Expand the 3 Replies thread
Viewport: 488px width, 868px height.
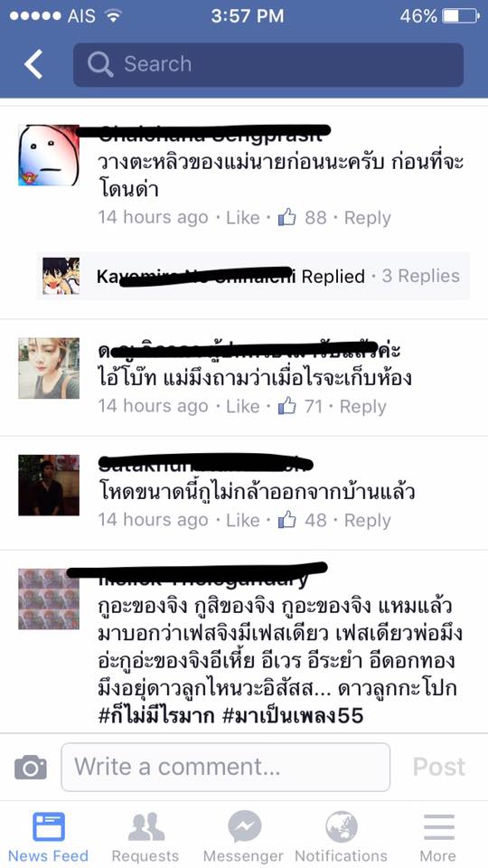(421, 276)
